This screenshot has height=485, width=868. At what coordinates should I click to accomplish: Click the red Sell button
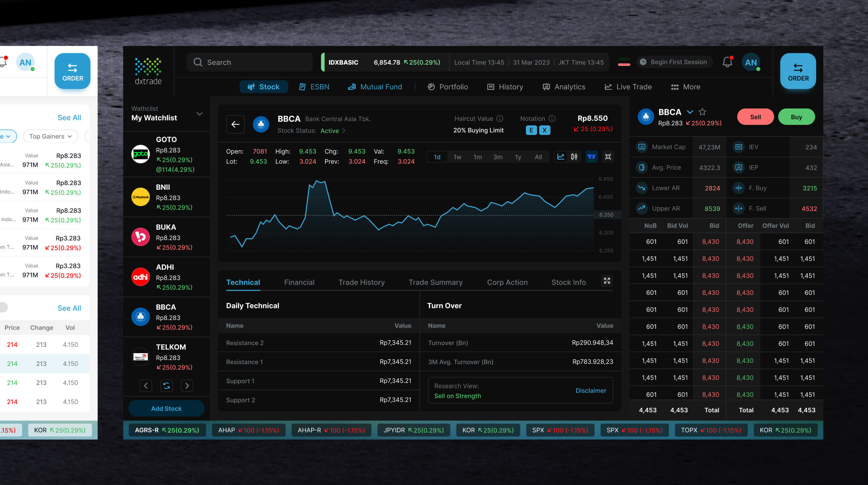(755, 117)
